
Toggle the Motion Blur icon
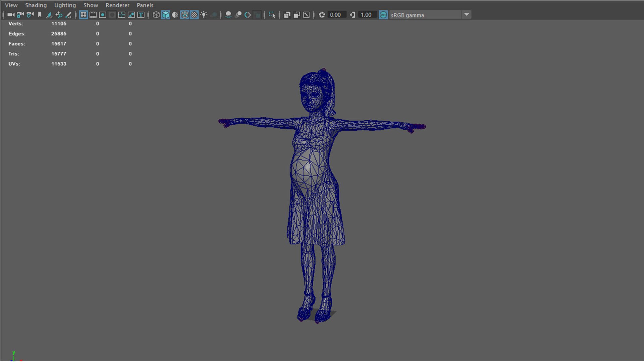click(x=238, y=15)
